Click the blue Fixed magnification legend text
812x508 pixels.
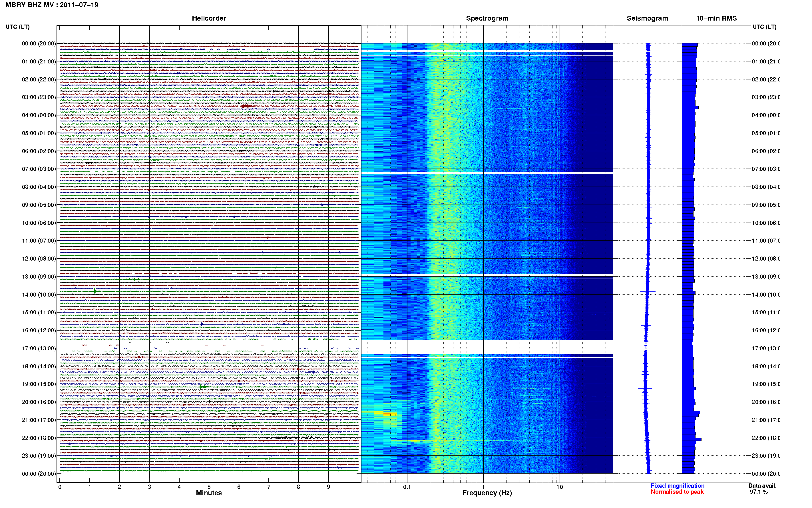pyautogui.click(x=678, y=486)
